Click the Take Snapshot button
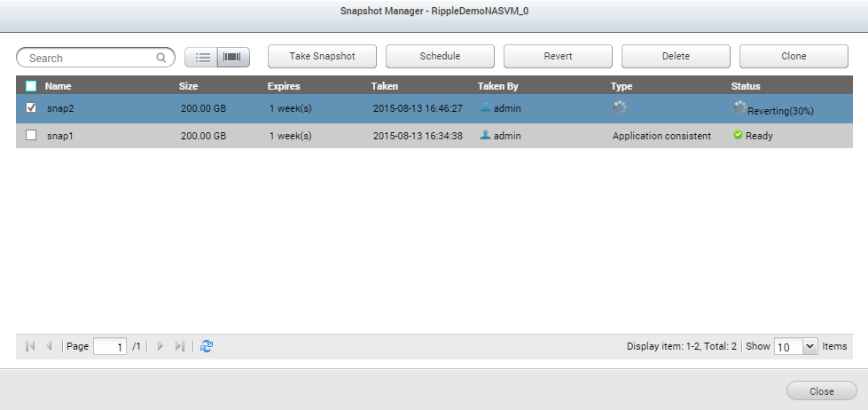The height and width of the screenshot is (410, 868). [322, 56]
